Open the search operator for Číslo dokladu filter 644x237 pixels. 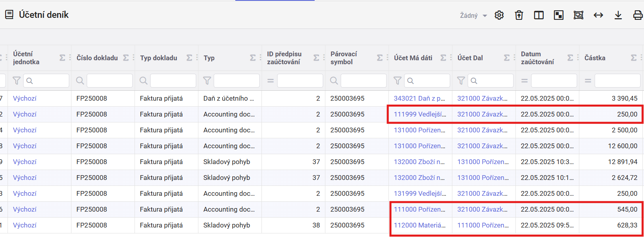(x=80, y=81)
